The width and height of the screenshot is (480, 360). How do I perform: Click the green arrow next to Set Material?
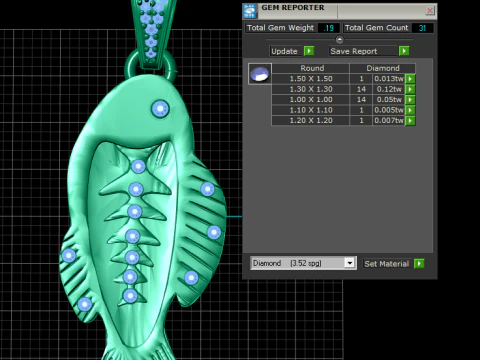[x=419, y=264]
